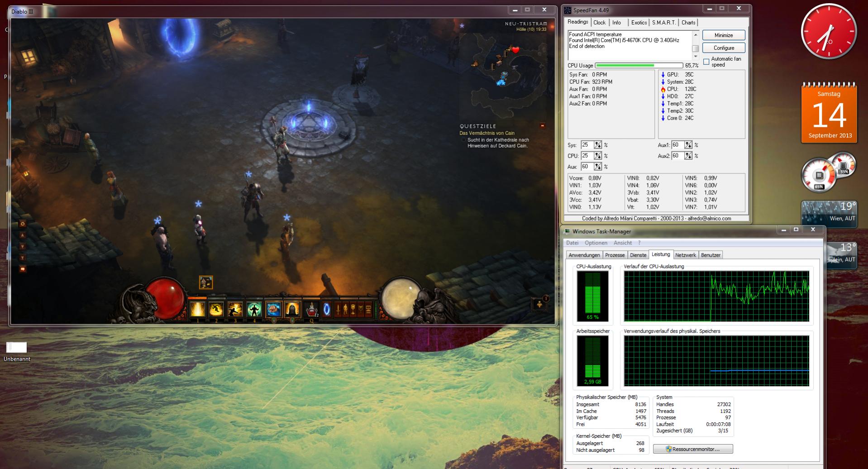Open the Anwendungen tab in Task-Manager

click(x=584, y=255)
